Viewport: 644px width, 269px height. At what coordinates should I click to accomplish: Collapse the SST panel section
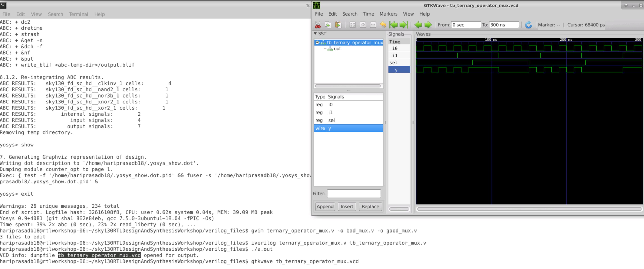coord(315,34)
